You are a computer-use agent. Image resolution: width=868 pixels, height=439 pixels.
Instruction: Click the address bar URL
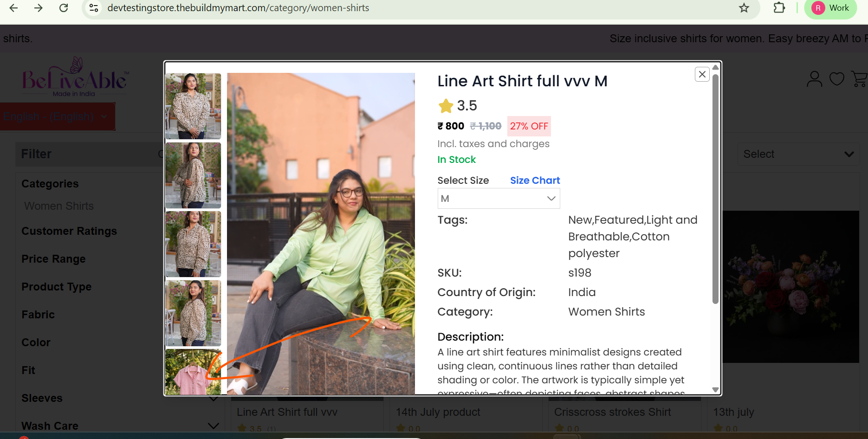pyautogui.click(x=238, y=8)
